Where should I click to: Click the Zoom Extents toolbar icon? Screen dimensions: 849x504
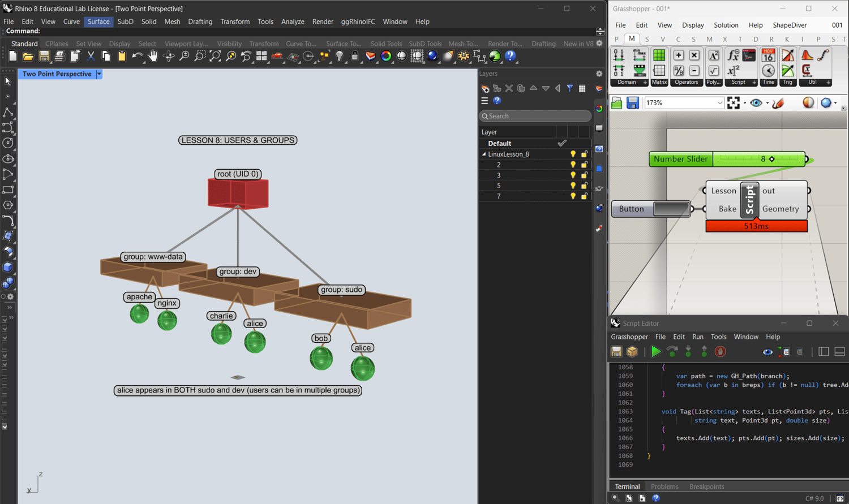pos(215,56)
